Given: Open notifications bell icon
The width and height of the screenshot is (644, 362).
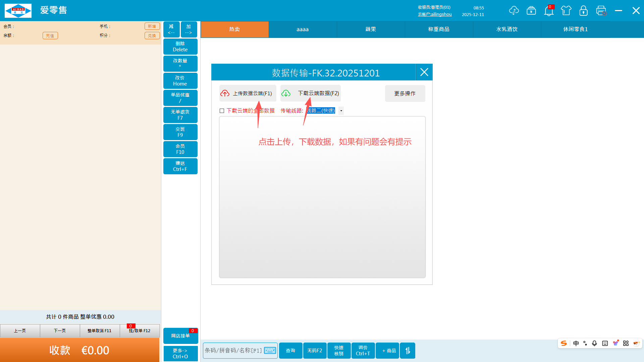Looking at the screenshot, I should (x=549, y=11).
